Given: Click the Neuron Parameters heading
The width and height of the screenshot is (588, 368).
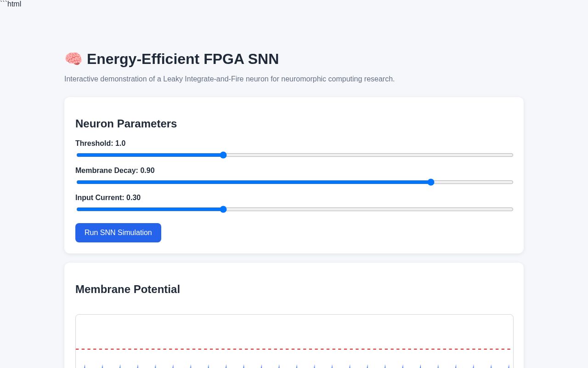Looking at the screenshot, I should pos(126,124).
